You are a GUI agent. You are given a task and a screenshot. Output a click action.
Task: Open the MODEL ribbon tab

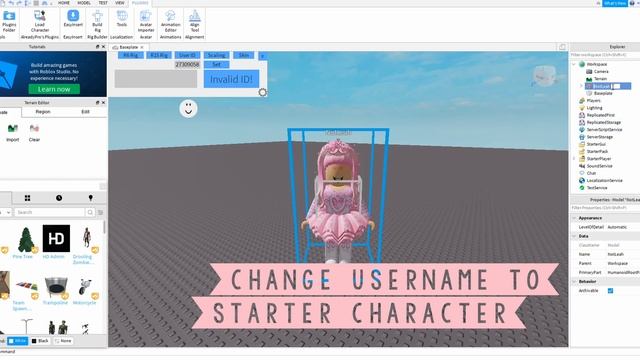(84, 3)
